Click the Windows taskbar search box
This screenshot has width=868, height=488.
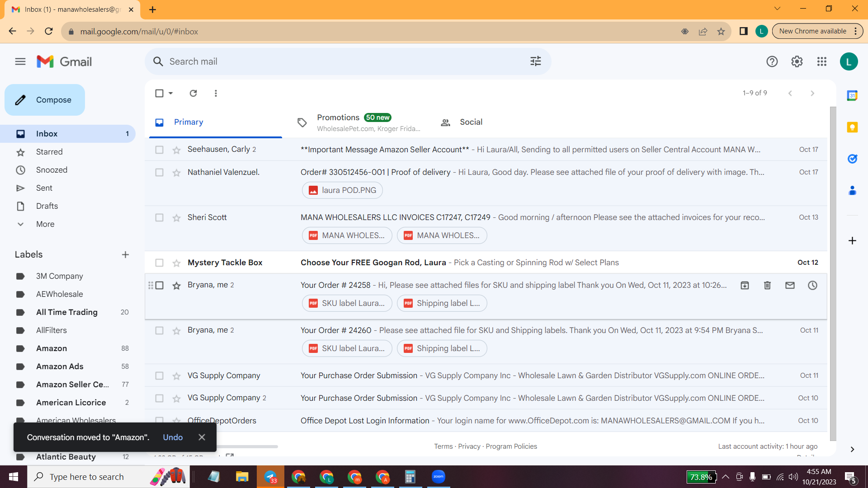click(108, 477)
